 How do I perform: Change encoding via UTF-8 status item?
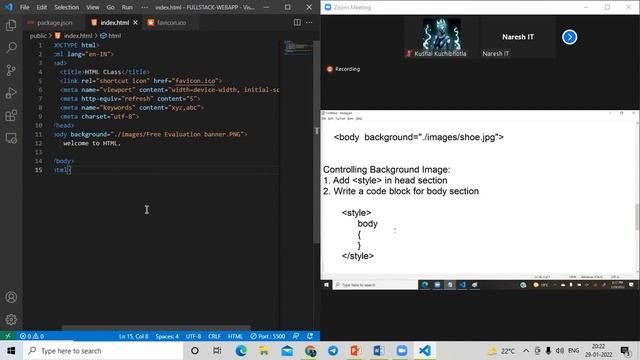[193, 336]
